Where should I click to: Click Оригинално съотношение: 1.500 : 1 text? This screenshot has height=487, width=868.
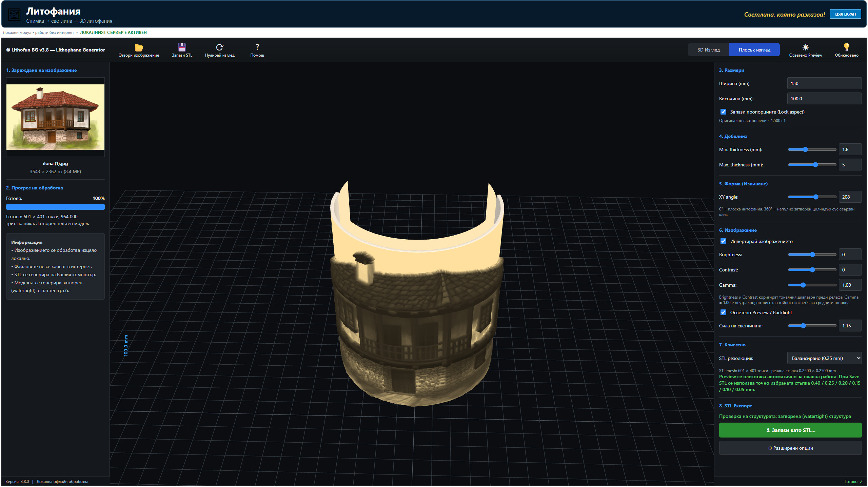752,121
